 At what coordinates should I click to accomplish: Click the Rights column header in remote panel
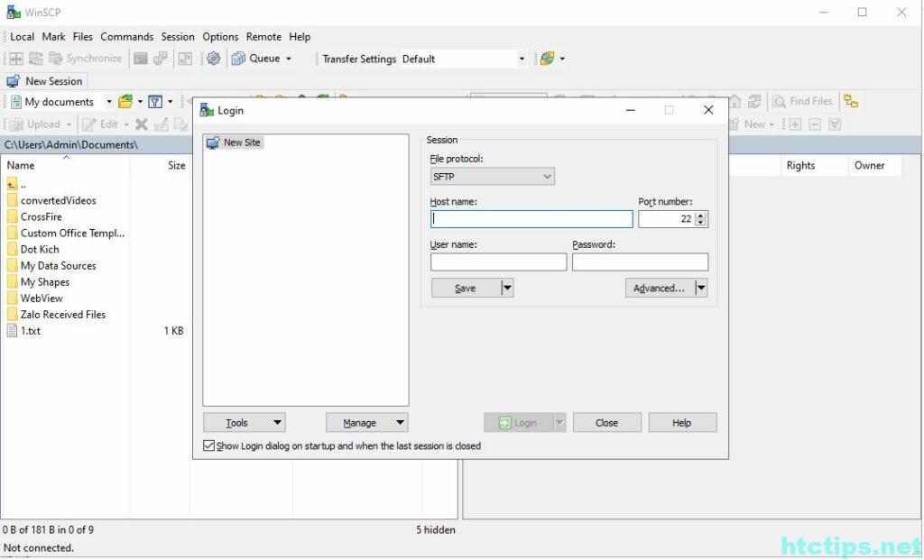tap(800, 165)
